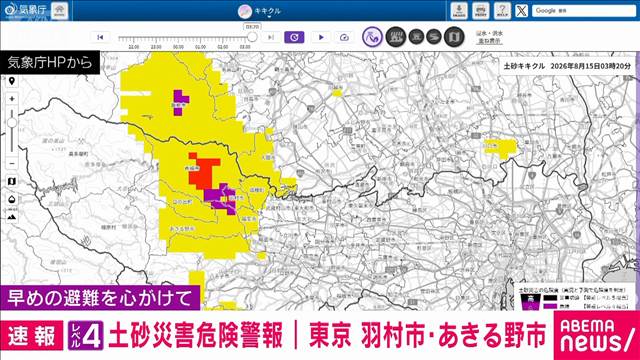Viewport: 640px width, 360px height.
Task: Open the help question-mark icon
Action: point(502,11)
